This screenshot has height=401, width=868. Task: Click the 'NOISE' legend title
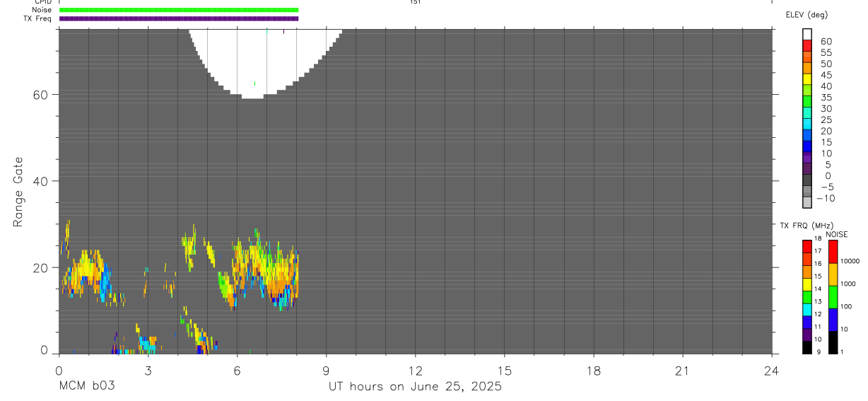pyautogui.click(x=836, y=234)
